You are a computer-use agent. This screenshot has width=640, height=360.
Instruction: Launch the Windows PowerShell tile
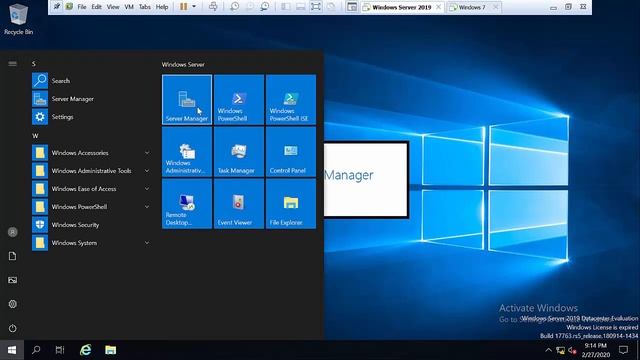click(239, 100)
